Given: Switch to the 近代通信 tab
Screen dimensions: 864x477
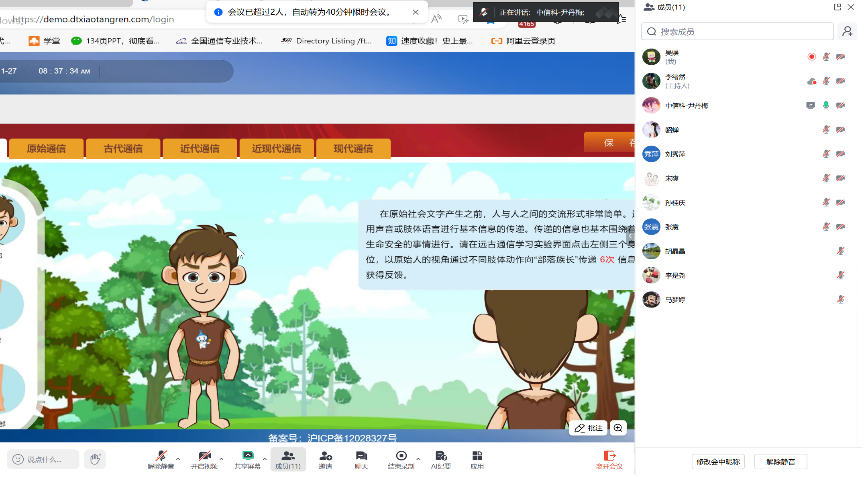Looking at the screenshot, I should click(x=200, y=148).
